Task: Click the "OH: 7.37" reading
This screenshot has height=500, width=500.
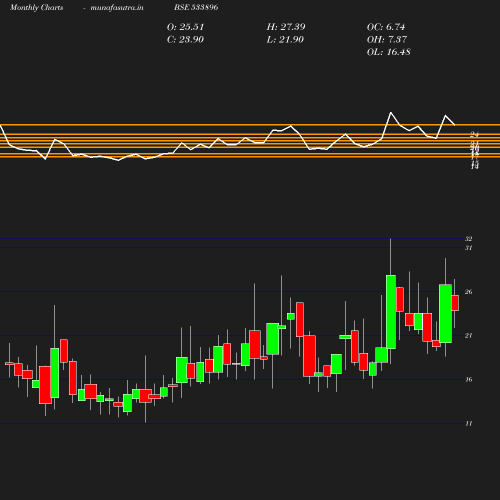Action: tap(387, 39)
